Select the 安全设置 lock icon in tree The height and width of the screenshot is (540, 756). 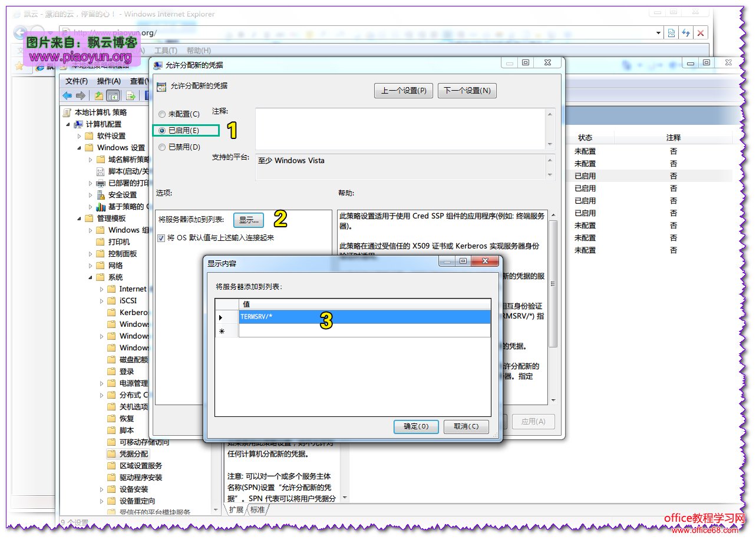click(x=101, y=195)
